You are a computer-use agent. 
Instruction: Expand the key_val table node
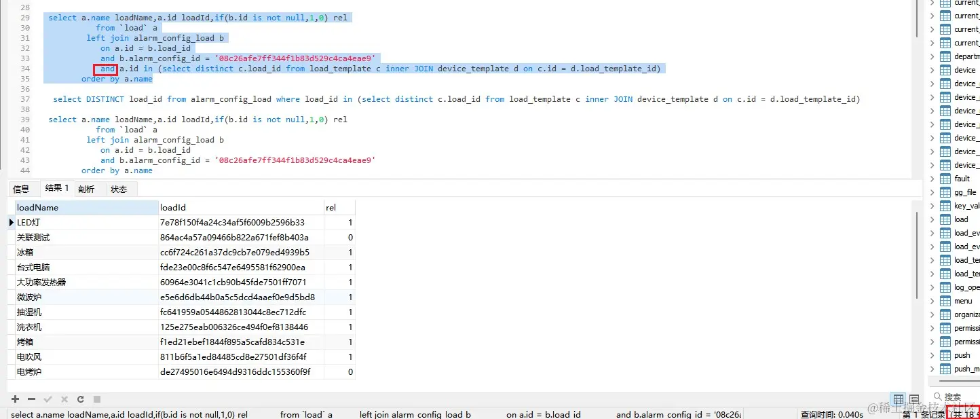tap(932, 206)
